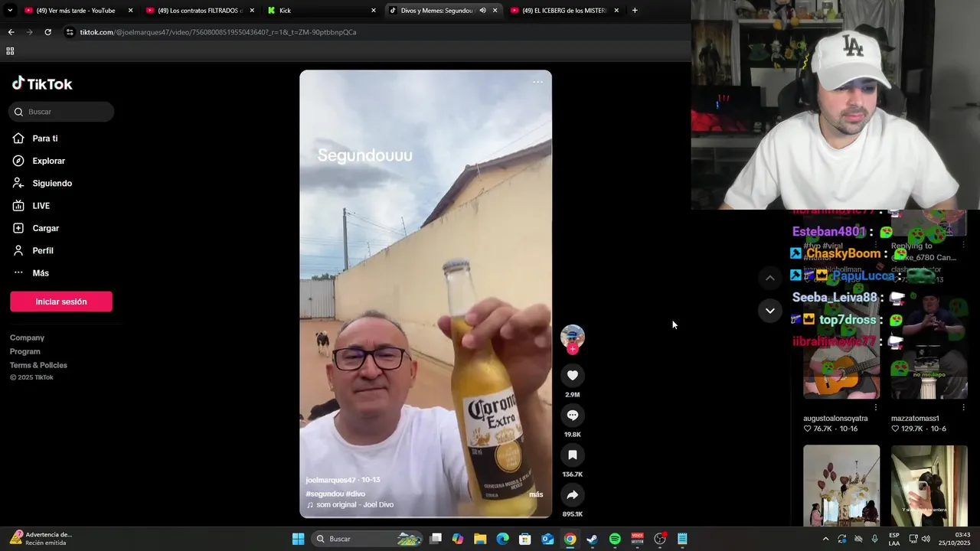
Task: Open a new browser tab
Action: [635, 11]
